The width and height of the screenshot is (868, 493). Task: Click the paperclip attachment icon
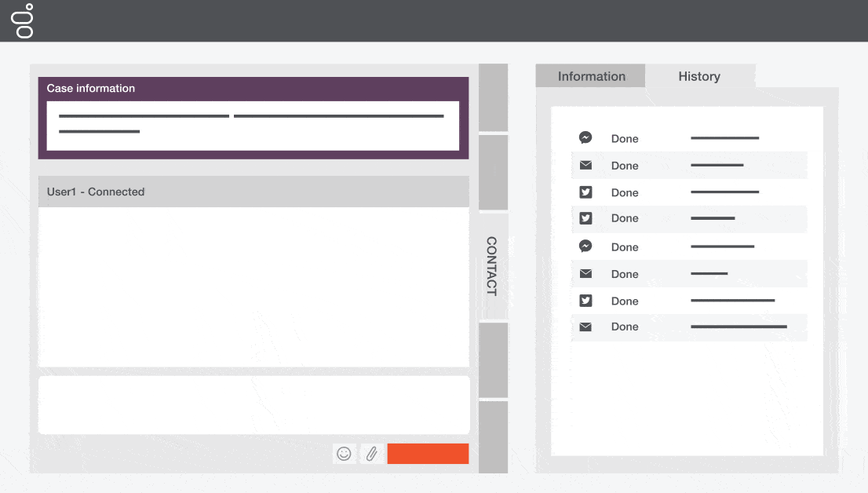click(x=372, y=454)
